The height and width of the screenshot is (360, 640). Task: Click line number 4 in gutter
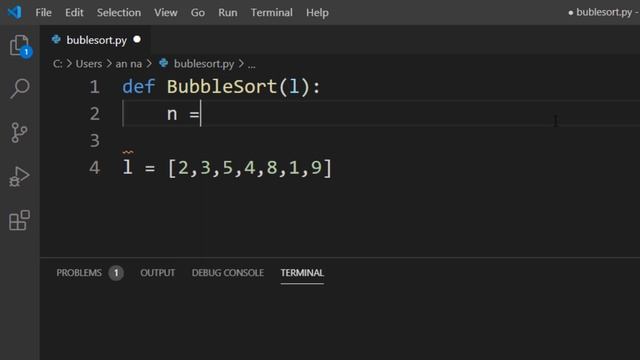[x=95, y=168]
